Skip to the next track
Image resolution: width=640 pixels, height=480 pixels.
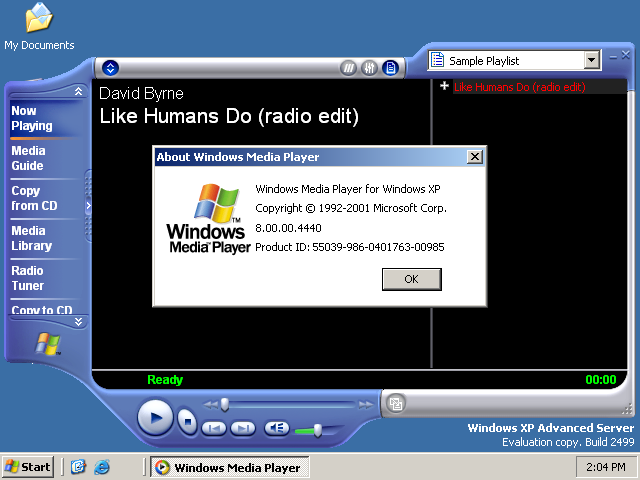coord(243,428)
